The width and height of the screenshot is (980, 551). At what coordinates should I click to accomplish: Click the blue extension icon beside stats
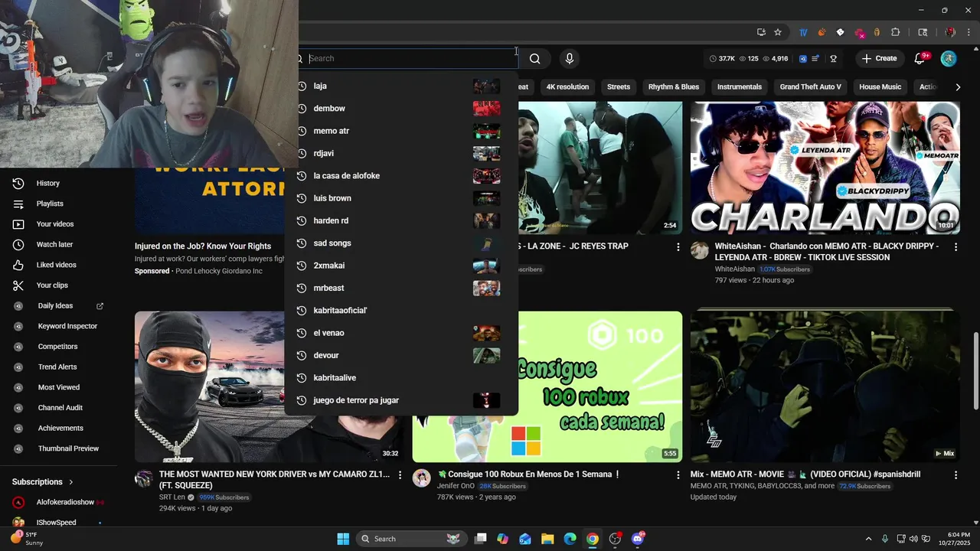tap(803, 58)
